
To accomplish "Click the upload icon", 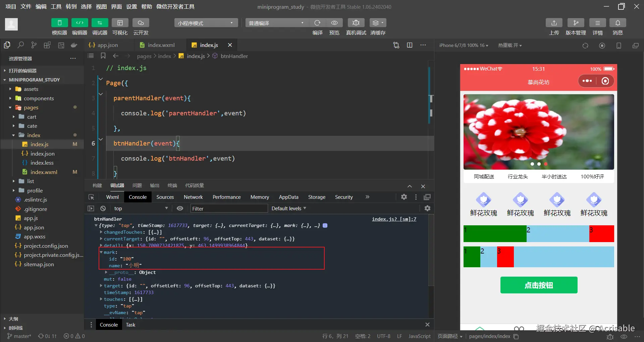I will (554, 23).
